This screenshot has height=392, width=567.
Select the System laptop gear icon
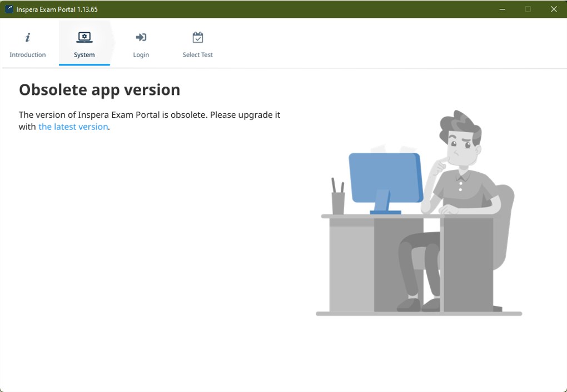(x=84, y=37)
